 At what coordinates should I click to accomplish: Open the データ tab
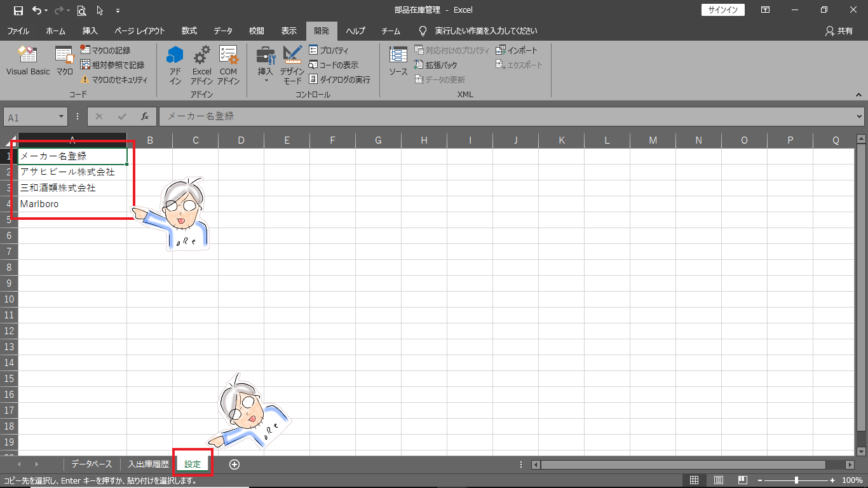pyautogui.click(x=222, y=30)
